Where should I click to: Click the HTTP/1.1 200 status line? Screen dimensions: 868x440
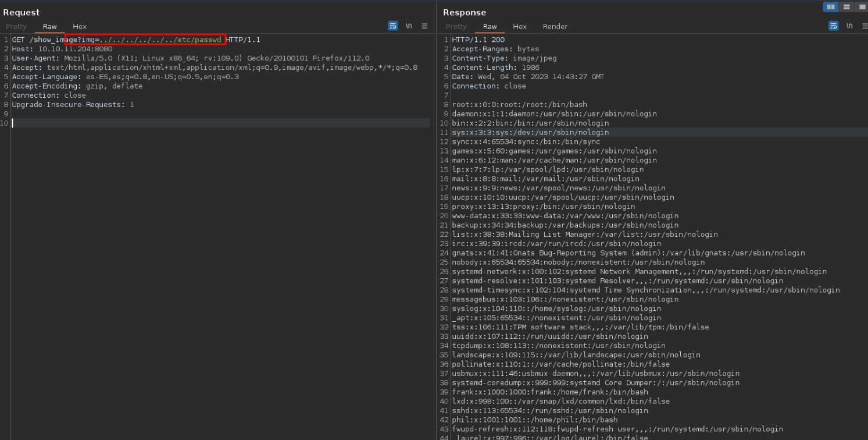pos(478,40)
